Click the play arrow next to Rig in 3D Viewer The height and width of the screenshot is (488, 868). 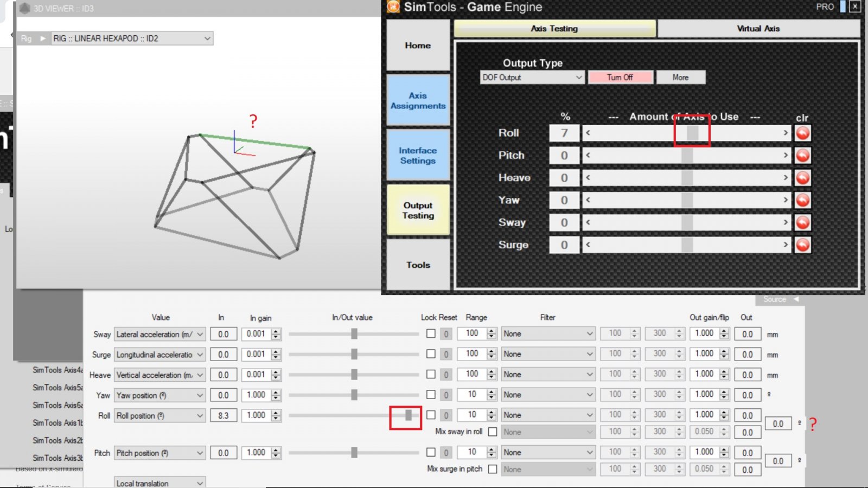(43, 38)
